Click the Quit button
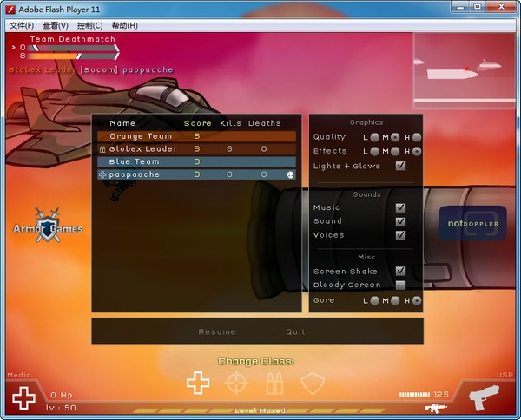Screen dimensions: 521x420 295,331
